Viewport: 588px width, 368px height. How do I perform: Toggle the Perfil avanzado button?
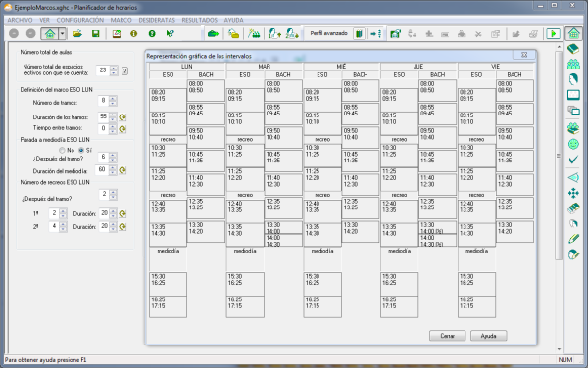tap(328, 33)
